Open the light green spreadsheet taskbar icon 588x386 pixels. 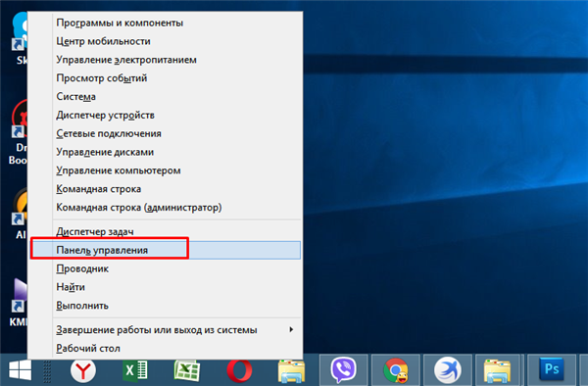(x=187, y=370)
